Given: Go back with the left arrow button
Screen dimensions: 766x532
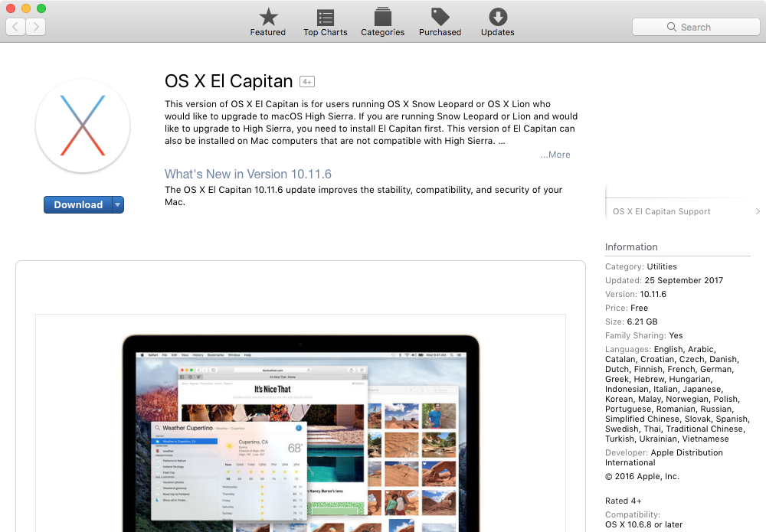Looking at the screenshot, I should click(15, 26).
